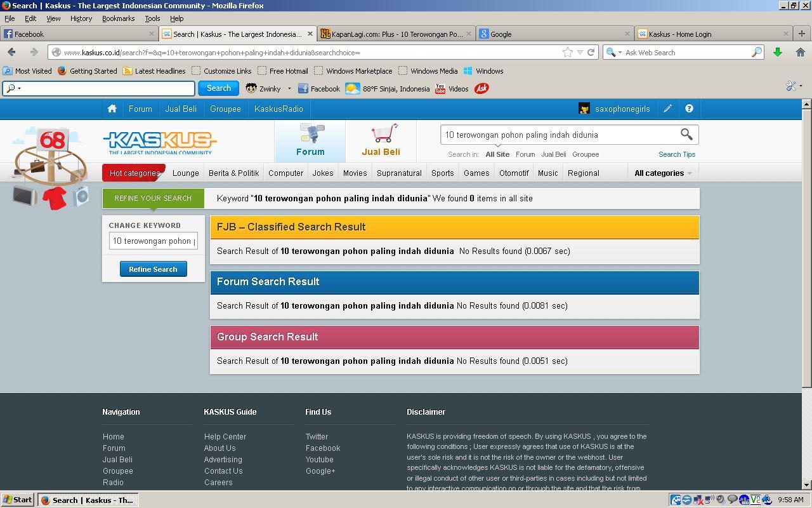Select the Forum microphone icon tab

click(310, 140)
